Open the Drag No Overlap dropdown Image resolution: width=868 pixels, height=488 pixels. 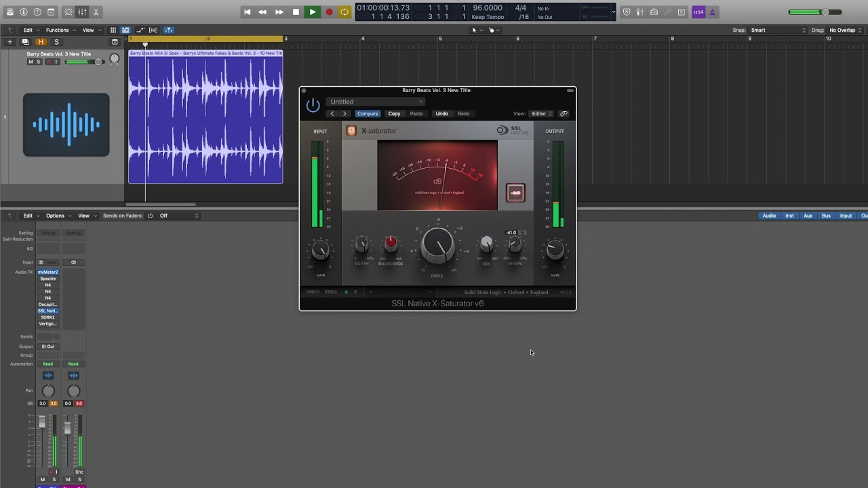(x=846, y=30)
